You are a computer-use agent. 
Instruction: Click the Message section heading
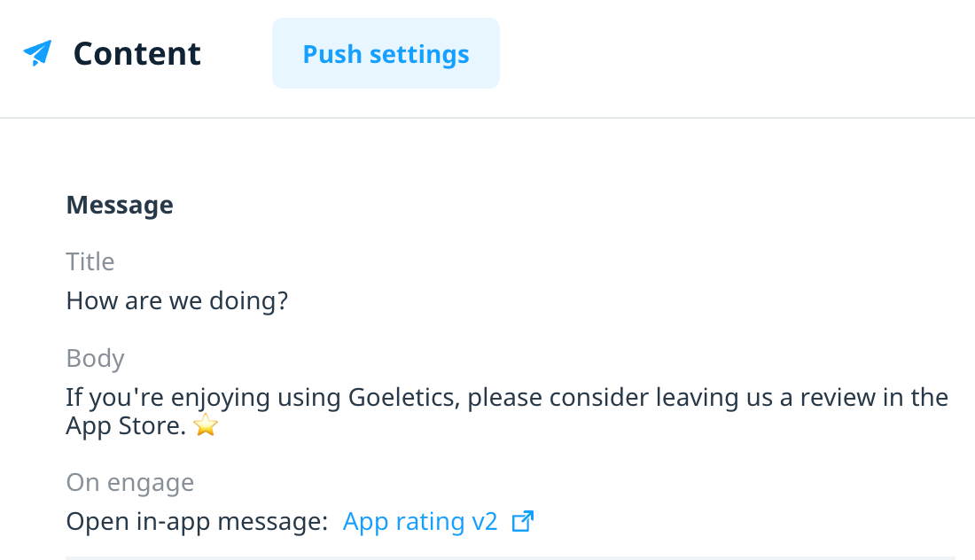(x=120, y=205)
